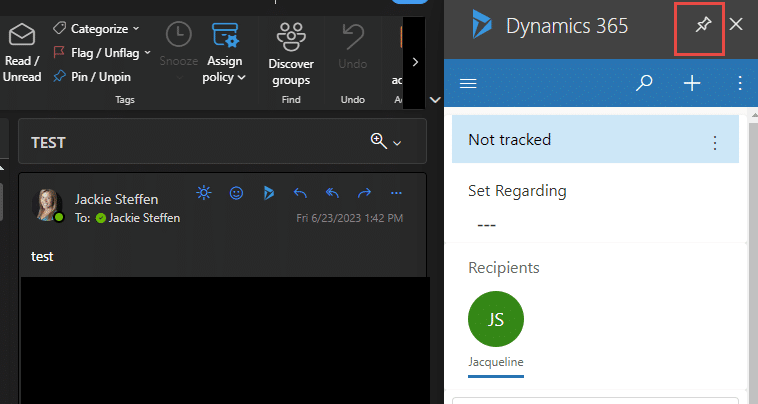
Task: Click the Set Regarding label
Action: [x=517, y=191]
